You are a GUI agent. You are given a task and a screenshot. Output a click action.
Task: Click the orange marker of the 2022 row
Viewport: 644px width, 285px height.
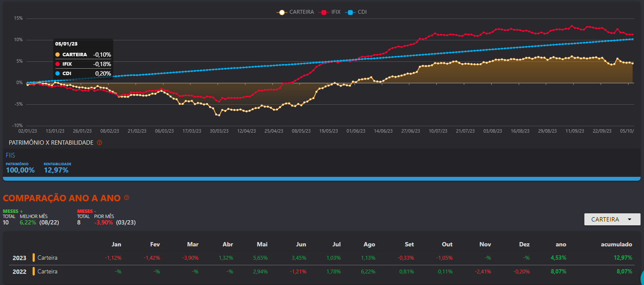(x=33, y=272)
